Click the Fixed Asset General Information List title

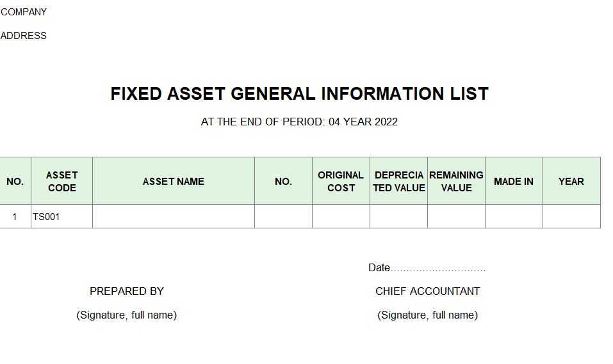click(x=299, y=94)
